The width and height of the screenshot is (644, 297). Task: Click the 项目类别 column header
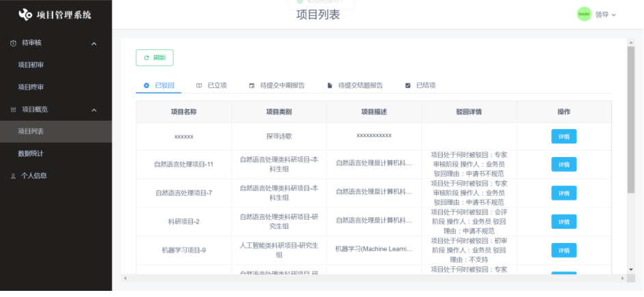click(x=279, y=111)
